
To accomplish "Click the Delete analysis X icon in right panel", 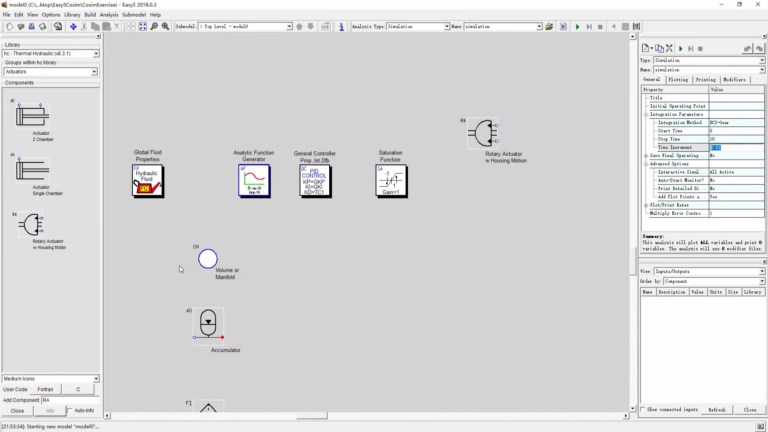I will (x=670, y=48).
